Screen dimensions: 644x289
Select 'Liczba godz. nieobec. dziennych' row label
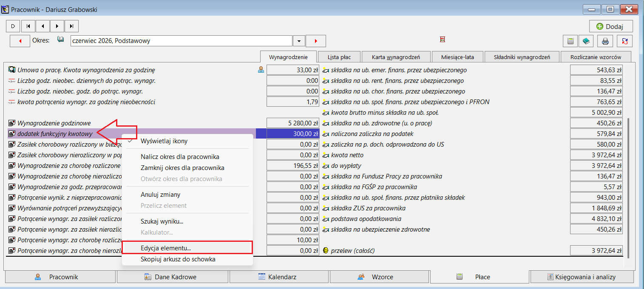click(x=86, y=80)
